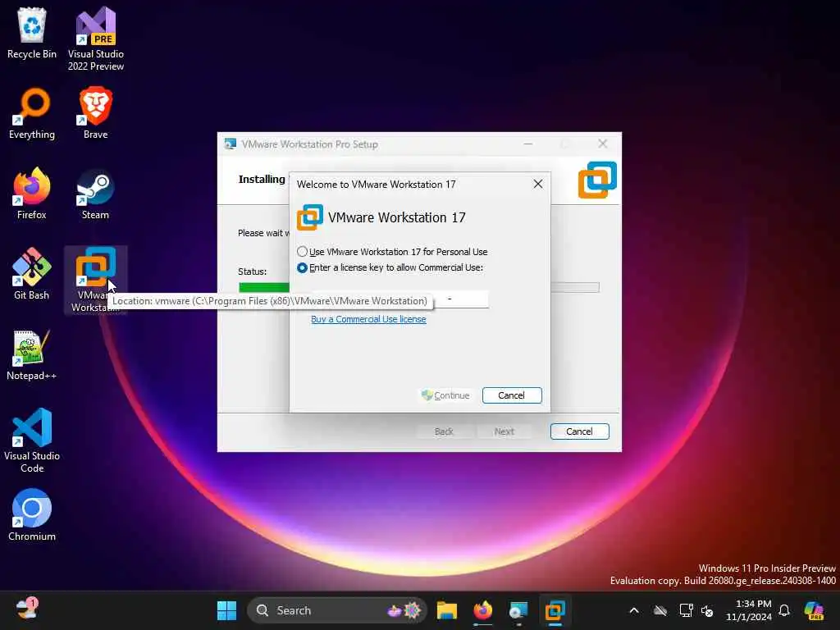Image resolution: width=840 pixels, height=630 pixels.
Task: Select the Chromium desktop shortcut
Action: click(x=32, y=515)
